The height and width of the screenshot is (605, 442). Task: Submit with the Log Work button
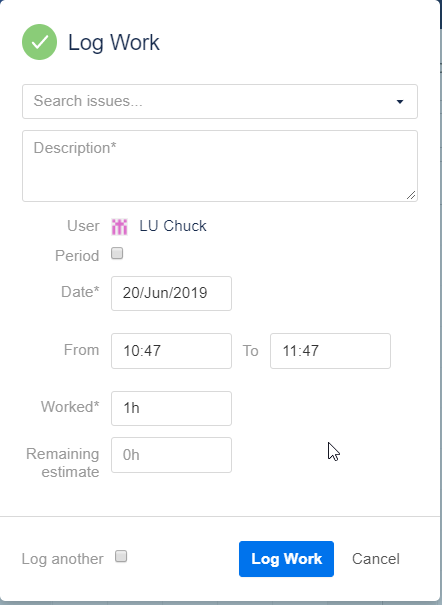286,559
